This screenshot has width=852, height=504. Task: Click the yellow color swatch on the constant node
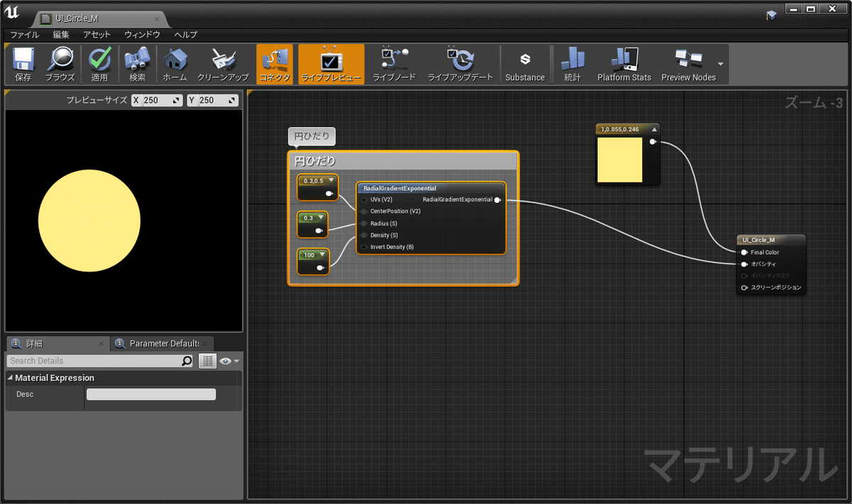(620, 160)
